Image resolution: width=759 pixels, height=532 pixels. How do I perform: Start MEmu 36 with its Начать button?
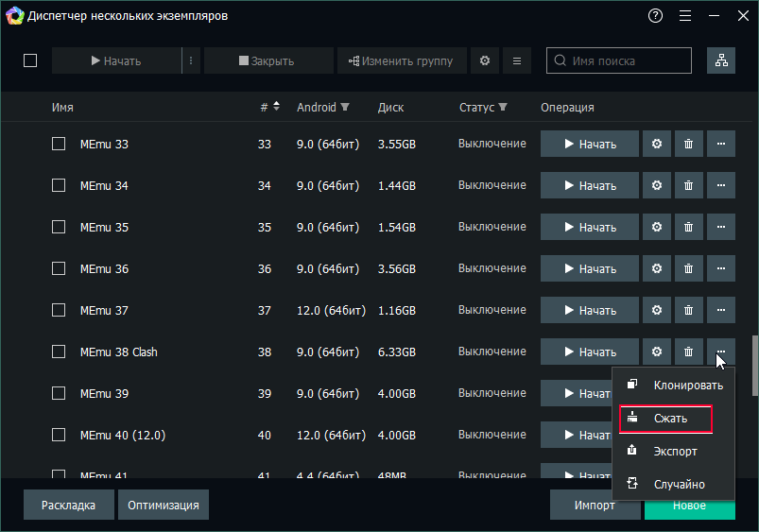(x=590, y=268)
